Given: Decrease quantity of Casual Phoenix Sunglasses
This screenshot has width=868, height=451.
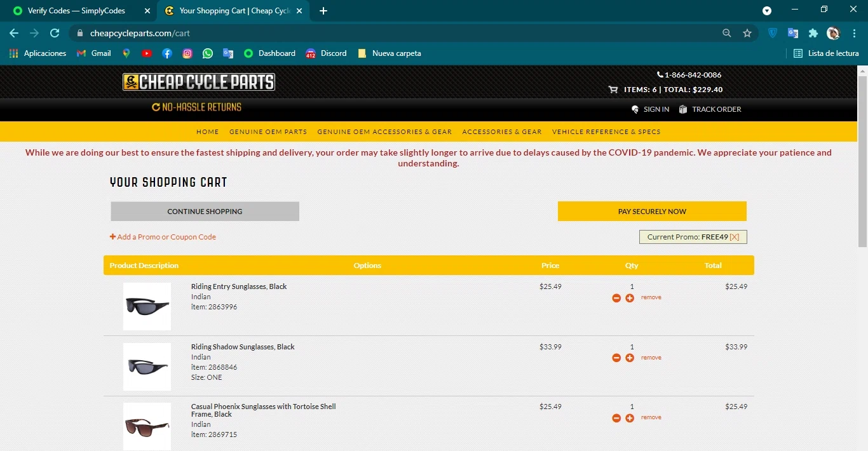Looking at the screenshot, I should (616, 418).
